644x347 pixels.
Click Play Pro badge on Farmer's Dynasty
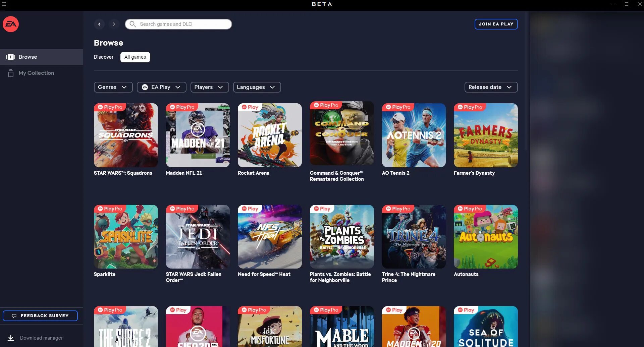(470, 107)
